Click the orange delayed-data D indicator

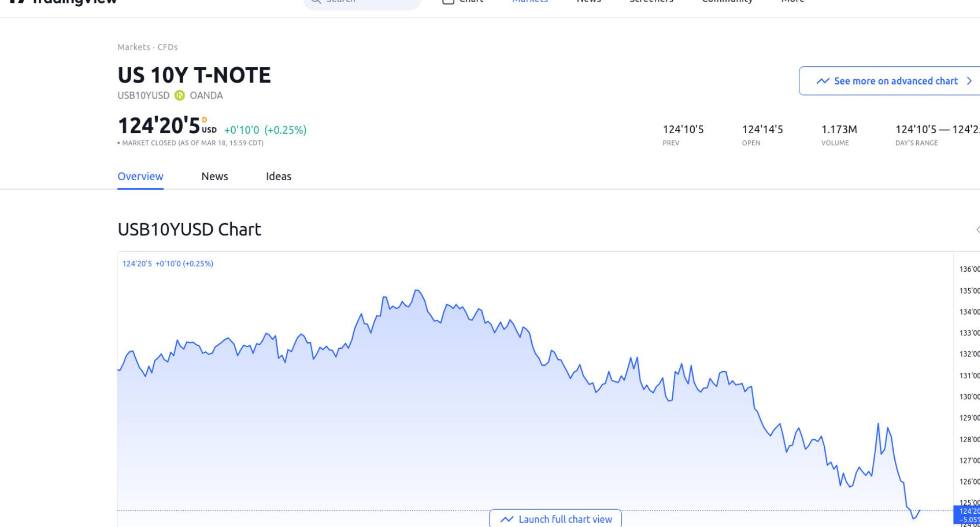click(x=204, y=120)
